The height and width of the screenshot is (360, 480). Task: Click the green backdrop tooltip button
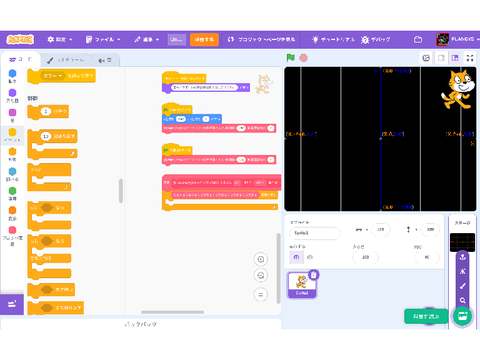tap(426, 316)
